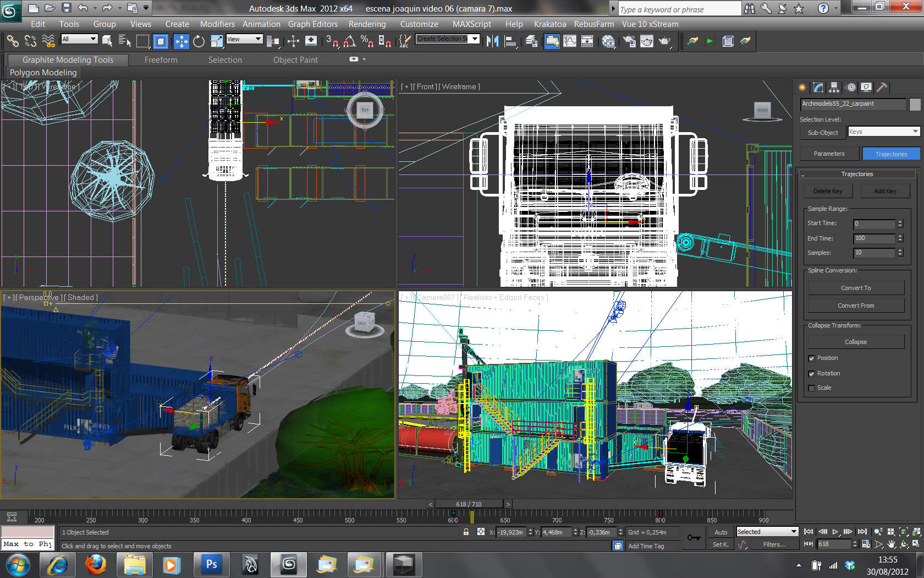Disable the Rotation checkbox
This screenshot has width=924, height=578.
(x=811, y=374)
